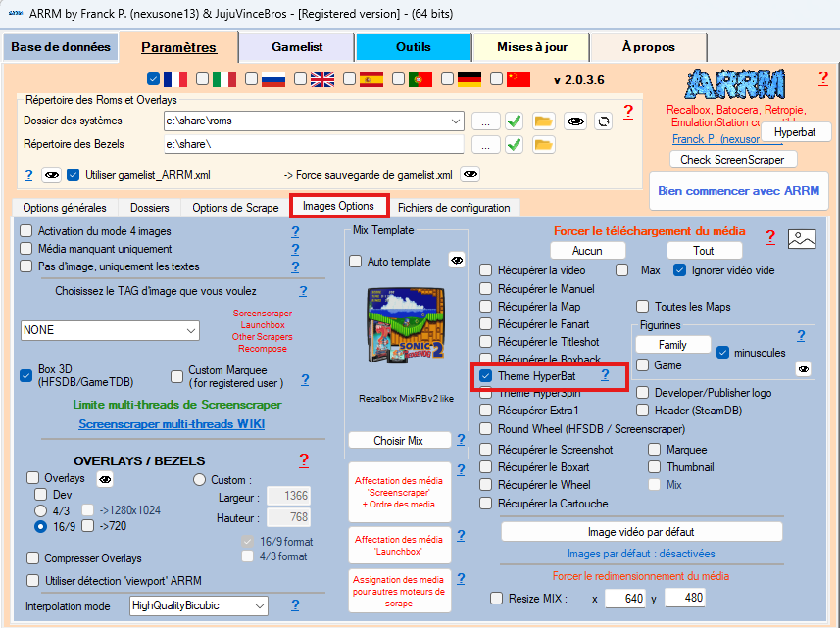Expand the Dossier des systèmes path dropdown
Image resolution: width=840 pixels, height=628 pixels.
pos(455,121)
